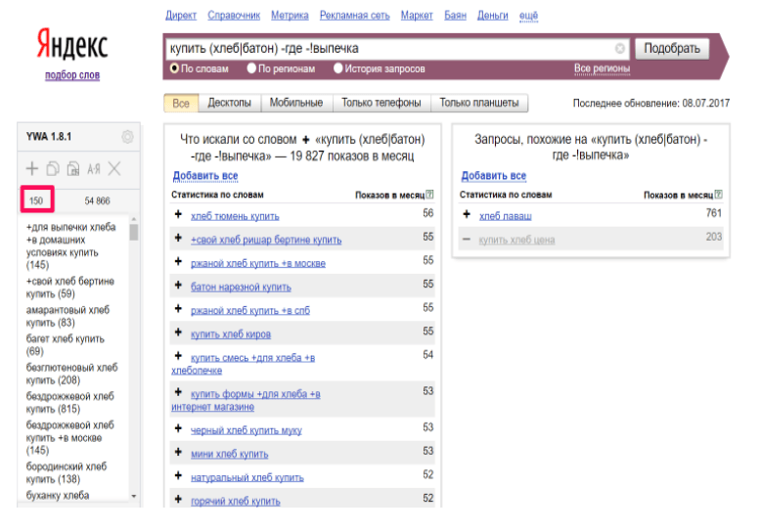Add 'хлеб лаваш' via plus icon
This screenshot has width=761, height=532.
click(x=467, y=214)
